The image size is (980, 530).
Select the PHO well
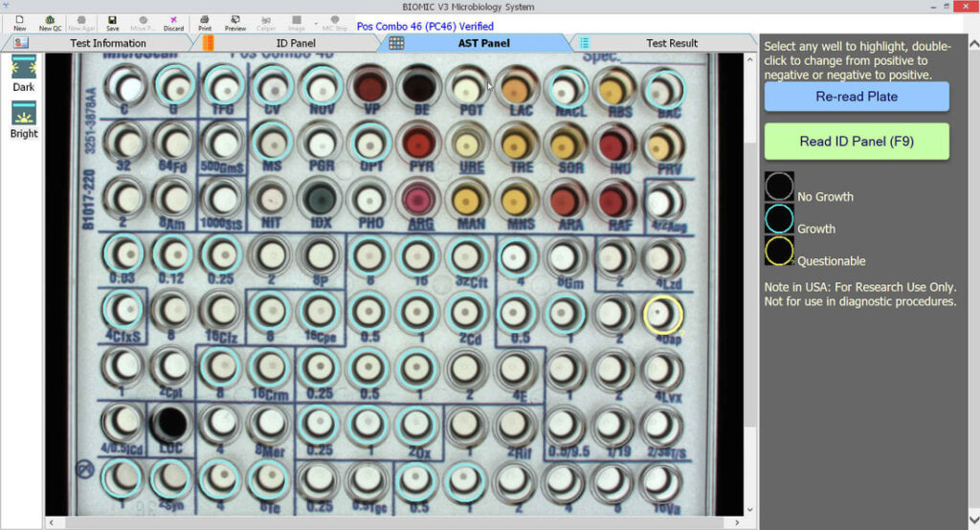point(369,199)
